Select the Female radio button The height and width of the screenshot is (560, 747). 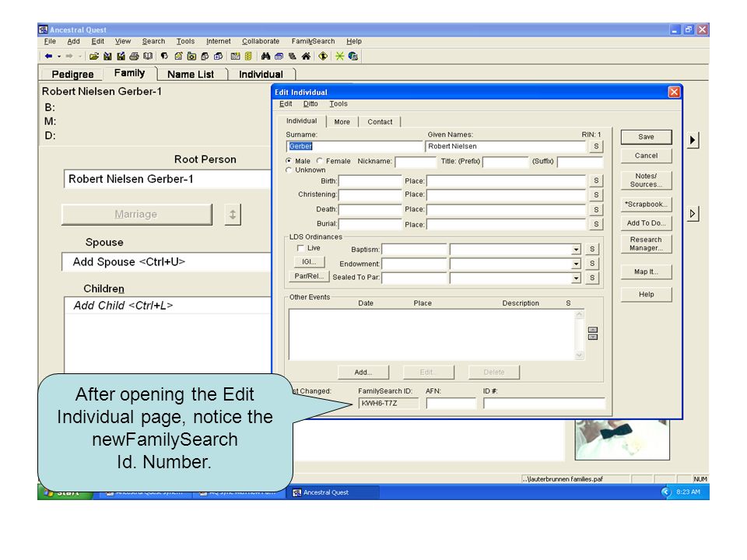pyautogui.click(x=320, y=161)
